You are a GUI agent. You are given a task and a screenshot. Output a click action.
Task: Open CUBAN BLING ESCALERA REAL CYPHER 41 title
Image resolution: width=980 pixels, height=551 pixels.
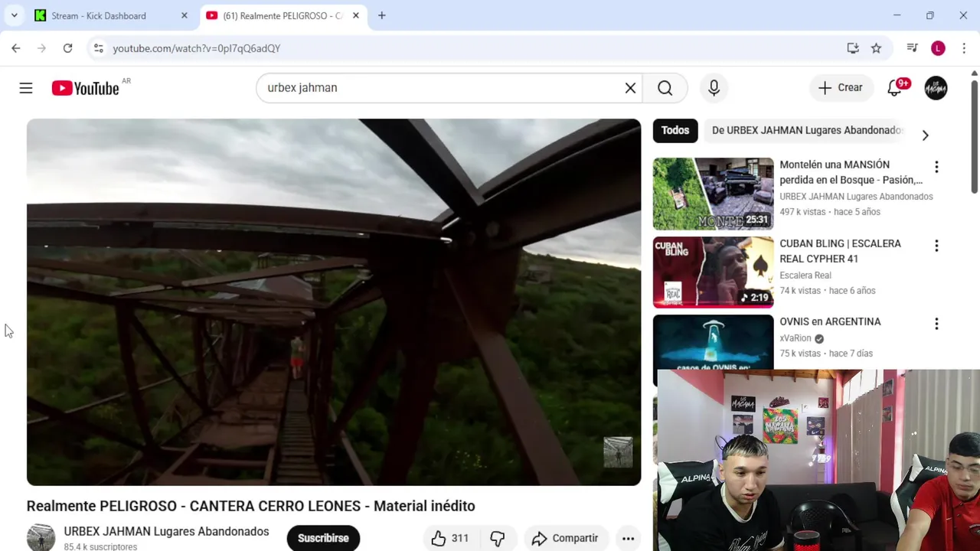[x=840, y=251]
